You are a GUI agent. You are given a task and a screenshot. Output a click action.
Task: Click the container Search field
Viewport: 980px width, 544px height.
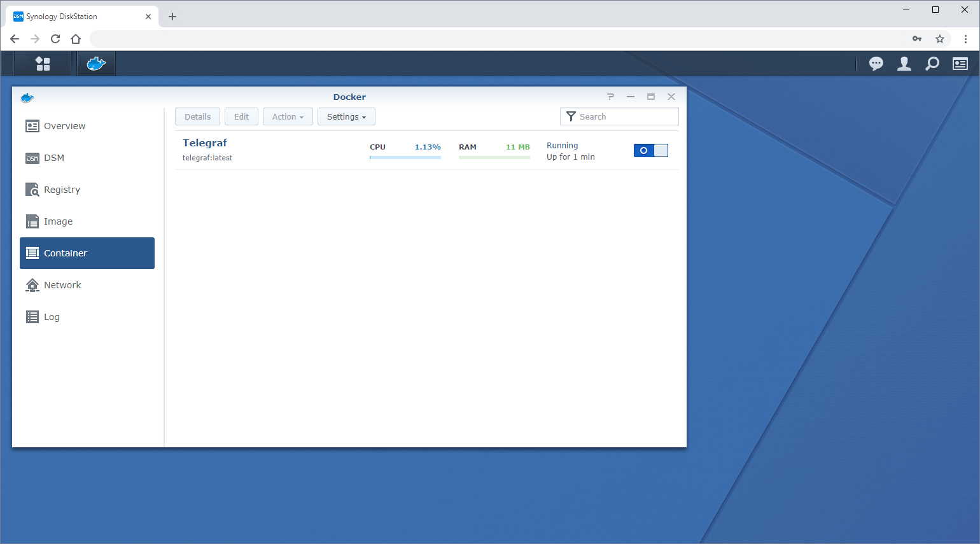(x=619, y=116)
